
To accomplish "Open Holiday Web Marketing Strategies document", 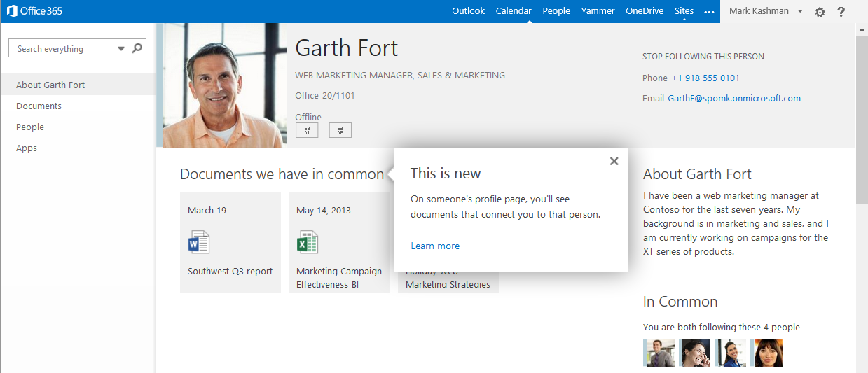I will pos(448,279).
